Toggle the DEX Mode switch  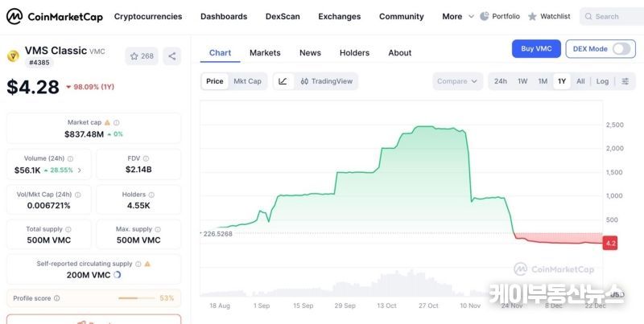621,49
